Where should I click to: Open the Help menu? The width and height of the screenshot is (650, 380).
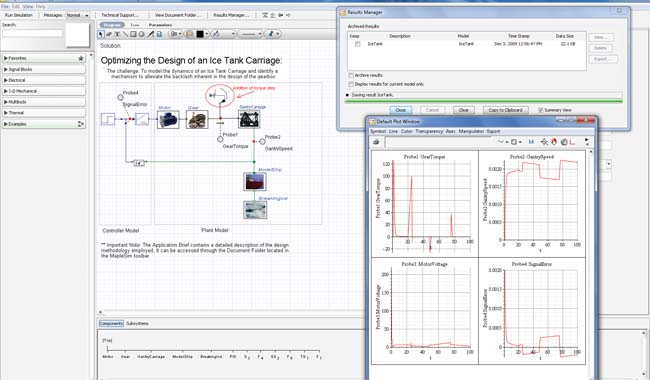41,7
